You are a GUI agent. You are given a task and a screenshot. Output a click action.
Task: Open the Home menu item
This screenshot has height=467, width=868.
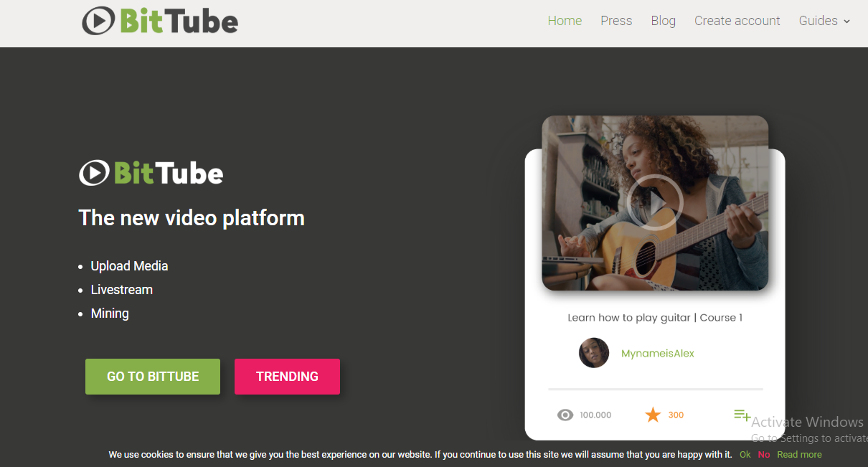coord(565,21)
